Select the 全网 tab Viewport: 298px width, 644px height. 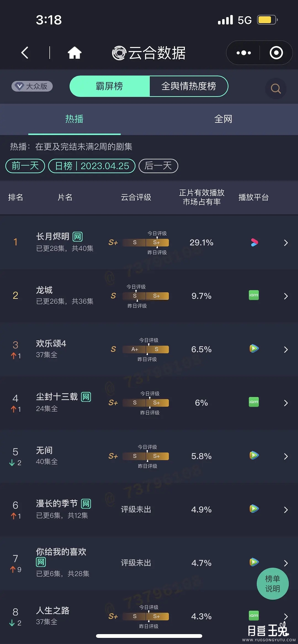[x=223, y=119]
